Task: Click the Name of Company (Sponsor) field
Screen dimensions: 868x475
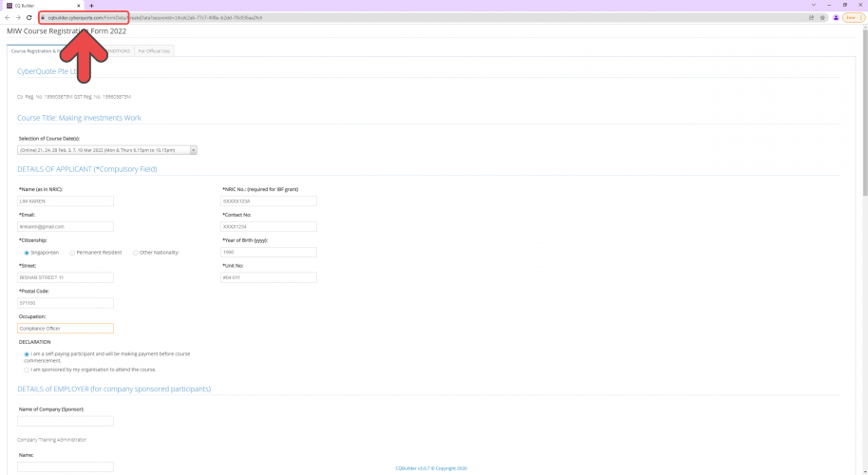Action: pos(66,421)
